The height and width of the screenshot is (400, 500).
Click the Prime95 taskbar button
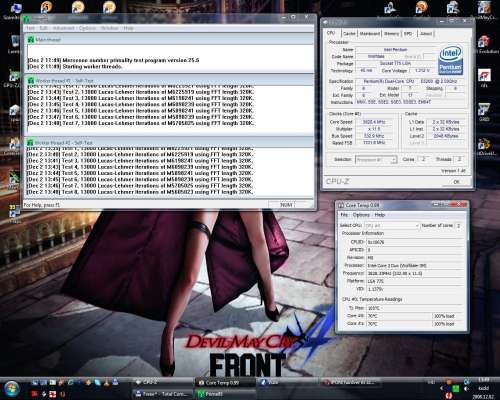(225, 394)
